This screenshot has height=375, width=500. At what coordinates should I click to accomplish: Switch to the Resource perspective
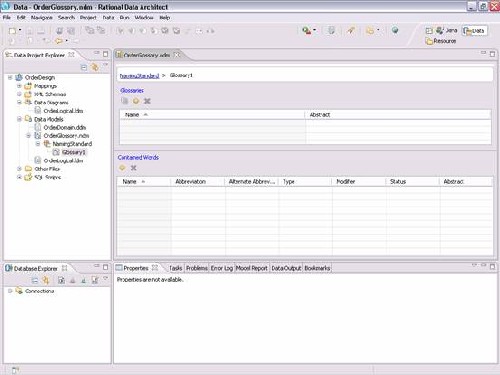point(441,41)
